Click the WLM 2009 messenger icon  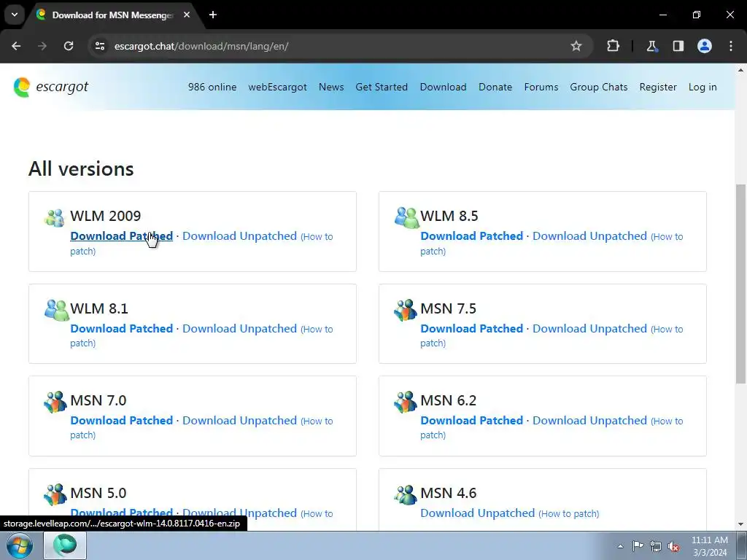click(54, 217)
